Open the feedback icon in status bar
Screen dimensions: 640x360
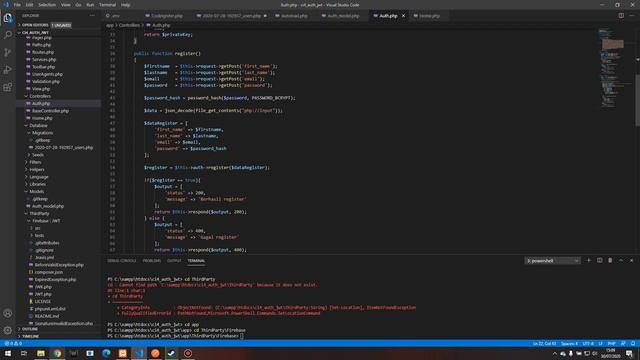[623, 344]
